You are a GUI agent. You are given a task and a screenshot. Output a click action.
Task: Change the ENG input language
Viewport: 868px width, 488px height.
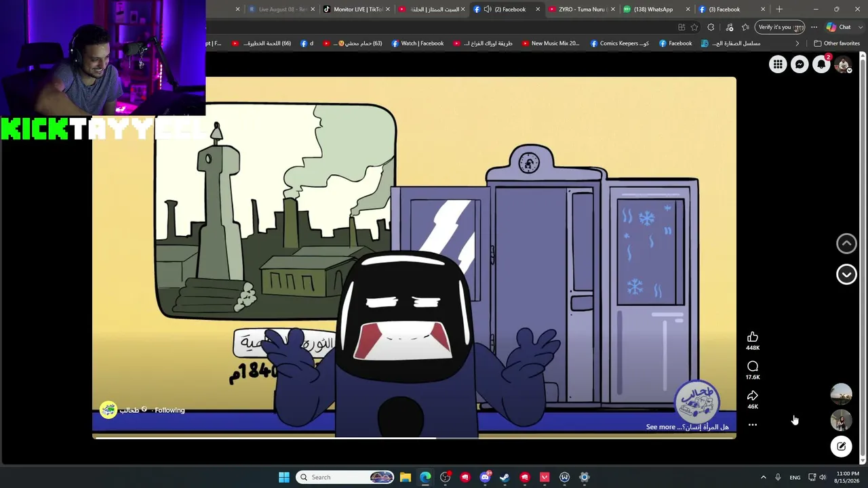tap(795, 477)
